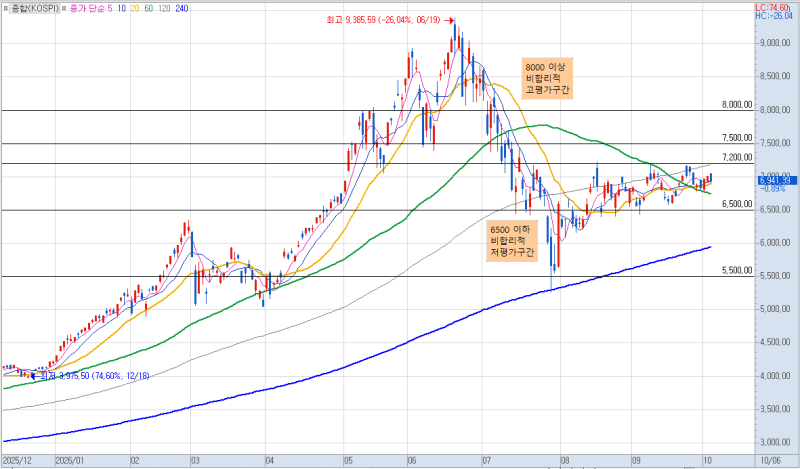Click the 05 month axis label
This screenshot has height=469, width=800.
pos(348,461)
